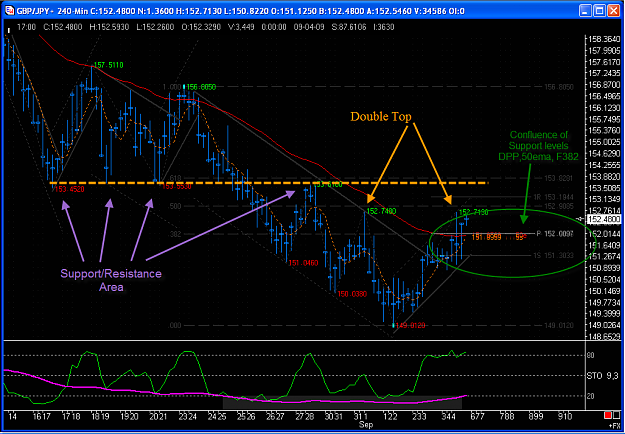Image resolution: width=625 pixels, height=434 pixels.
Task: Click the 151.0460 swing low label
Action: (x=304, y=263)
